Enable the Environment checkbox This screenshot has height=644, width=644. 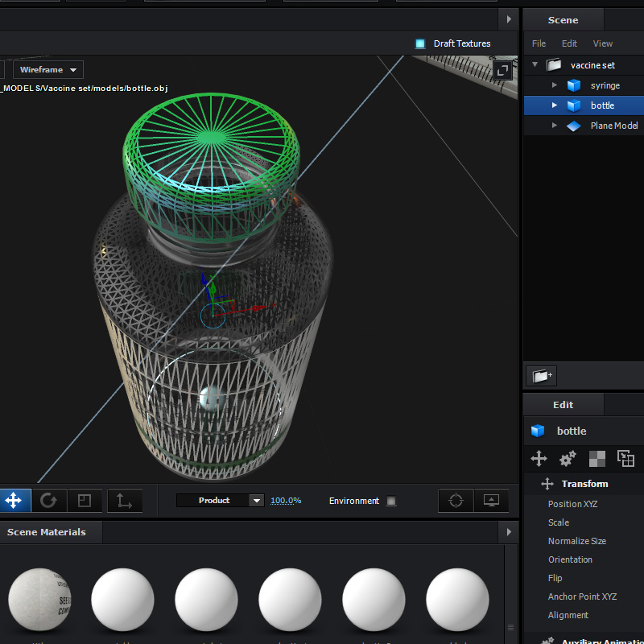pos(391,501)
